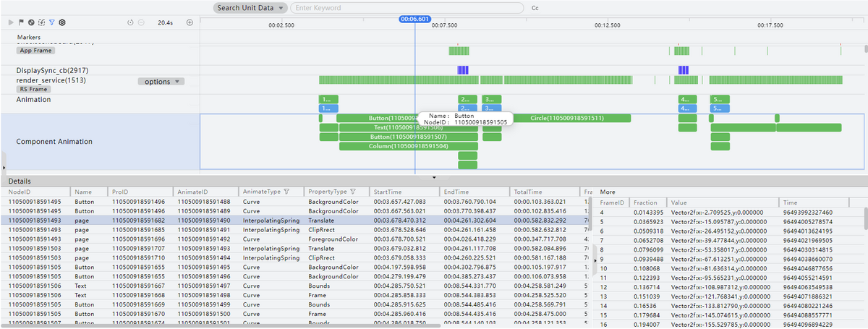The width and height of the screenshot is (868, 329).
Task: Click the reset time circle icon
Action: click(130, 22)
